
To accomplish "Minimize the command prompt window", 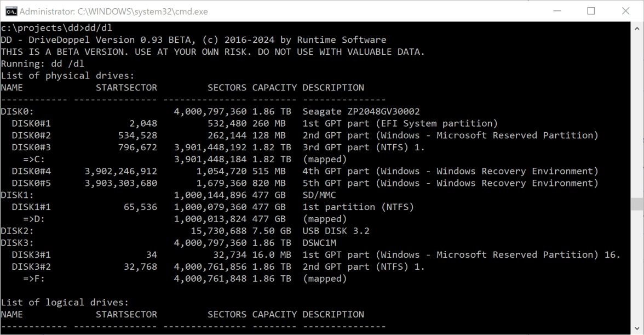I will (556, 11).
